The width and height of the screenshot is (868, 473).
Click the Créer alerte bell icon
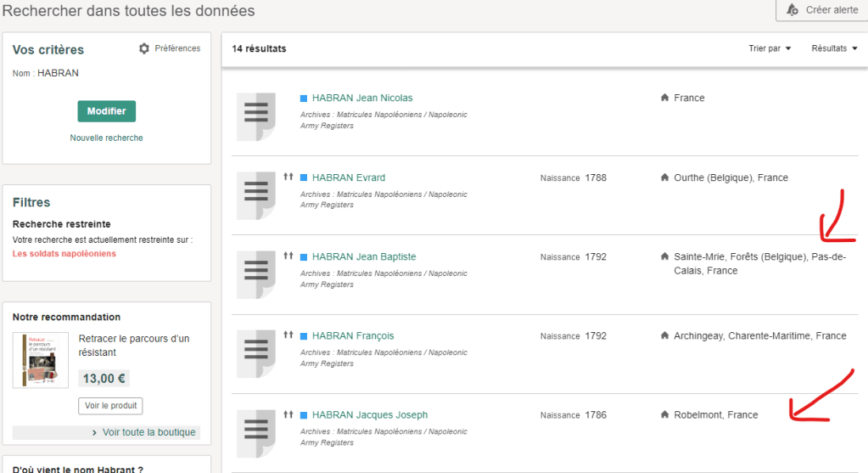[792, 9]
